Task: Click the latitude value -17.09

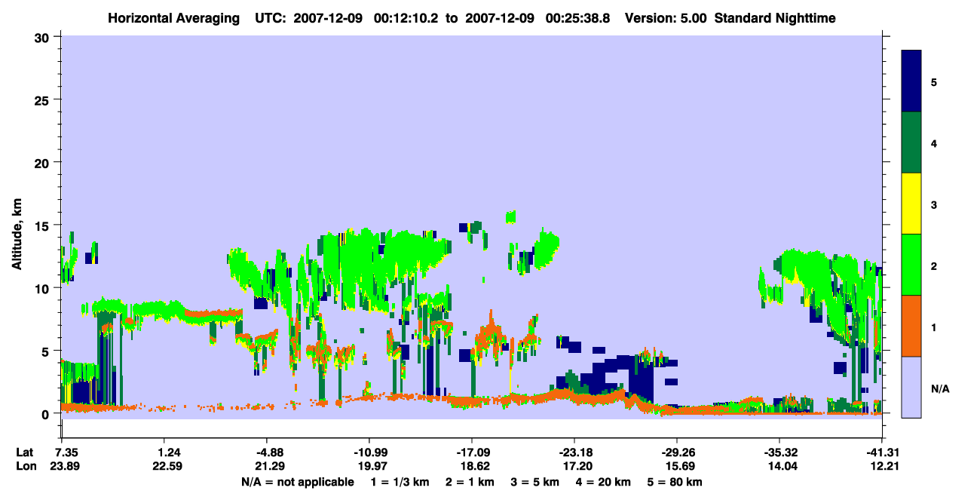Action: pos(472,452)
